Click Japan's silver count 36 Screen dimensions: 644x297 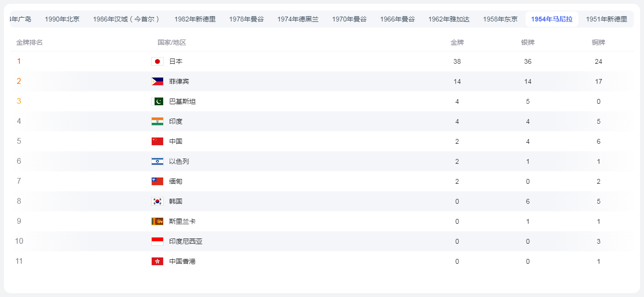click(528, 61)
